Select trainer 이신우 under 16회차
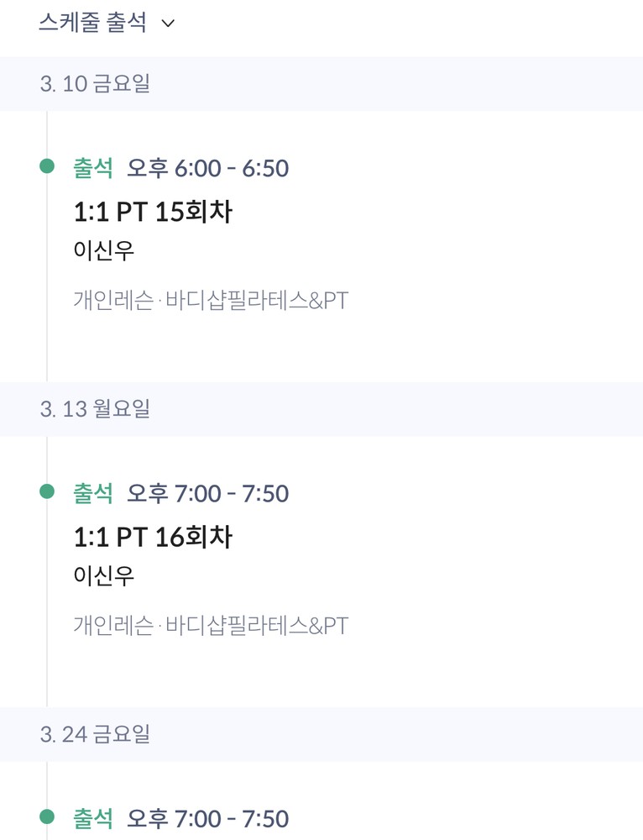The height and width of the screenshot is (840, 643). coord(104,575)
